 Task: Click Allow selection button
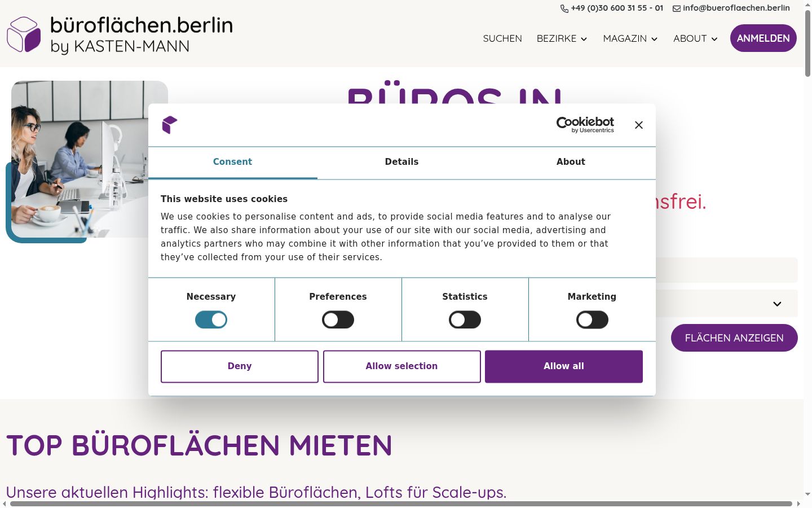(x=401, y=366)
